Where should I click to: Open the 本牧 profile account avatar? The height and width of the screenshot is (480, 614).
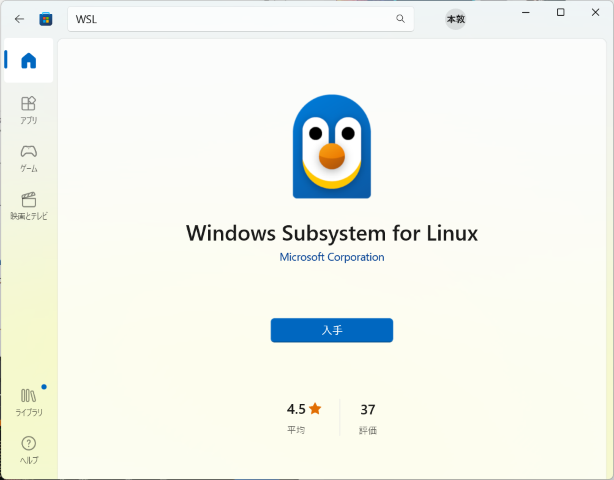(455, 19)
